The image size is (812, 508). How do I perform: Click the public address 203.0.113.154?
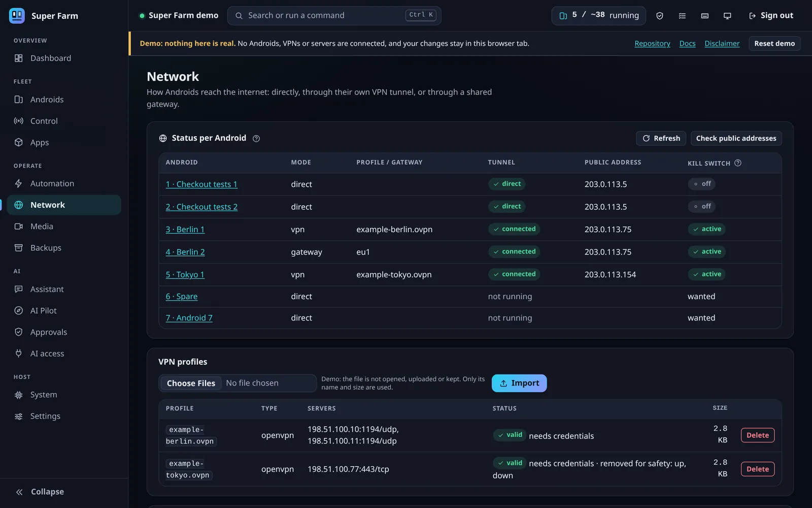coord(610,275)
